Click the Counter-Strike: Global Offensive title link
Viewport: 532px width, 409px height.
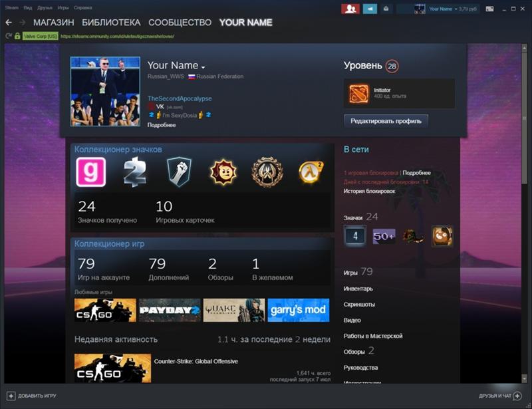pyautogui.click(x=196, y=362)
